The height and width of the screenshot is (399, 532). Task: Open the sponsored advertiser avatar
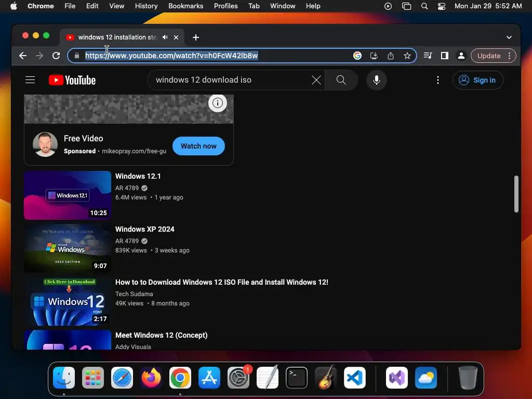coord(45,144)
